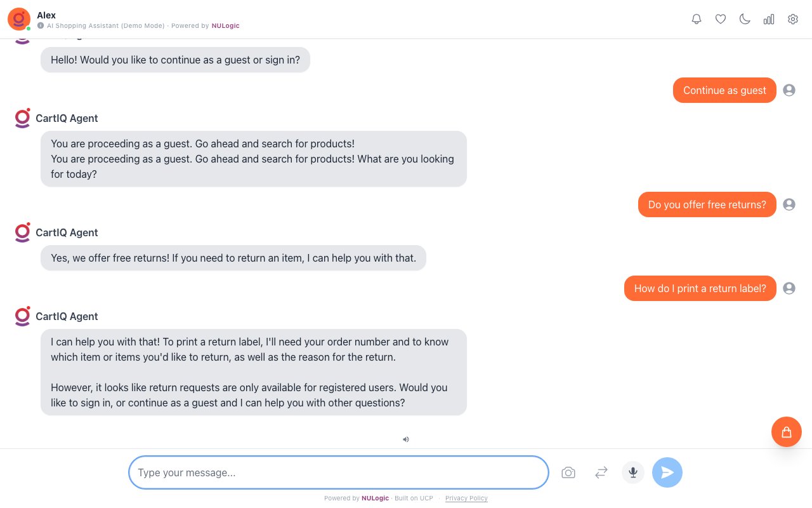Click the Alex store logo
Screen dimensions: 812x508
coord(18,19)
